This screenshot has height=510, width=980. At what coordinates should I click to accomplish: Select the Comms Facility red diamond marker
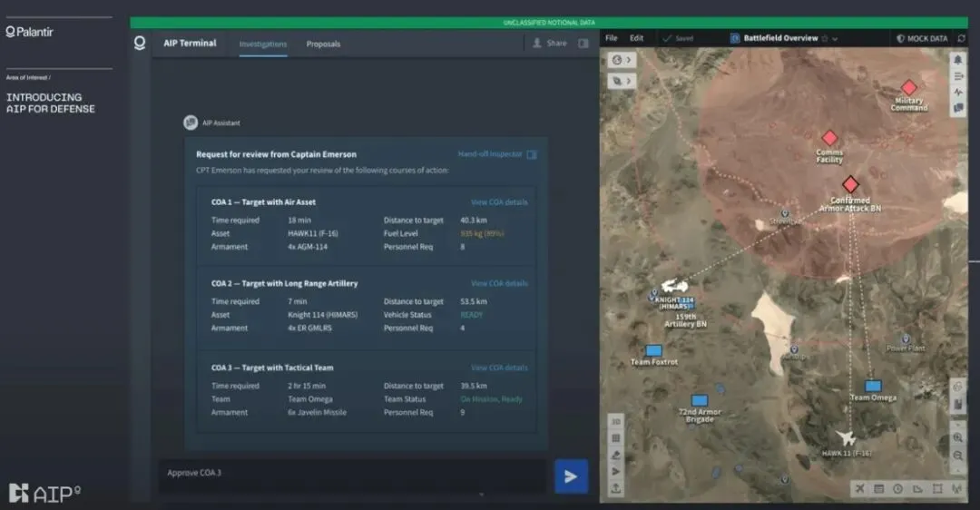pos(829,138)
